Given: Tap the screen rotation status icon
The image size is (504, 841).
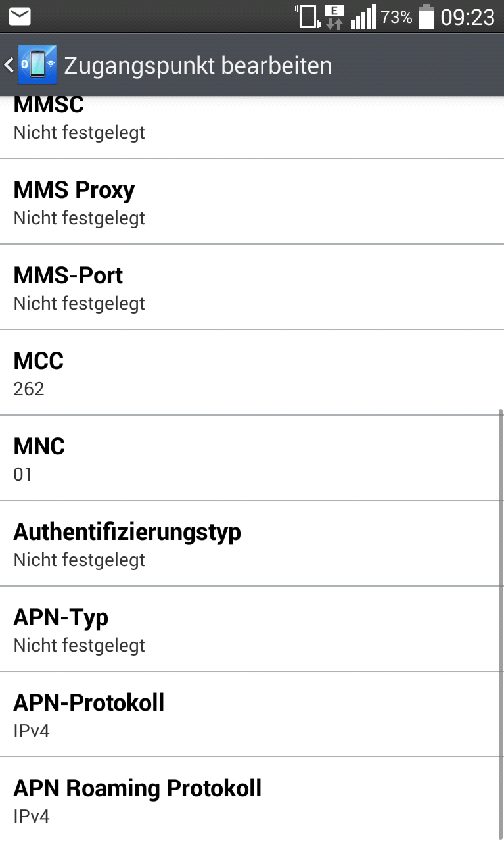Looking at the screenshot, I should [307, 16].
